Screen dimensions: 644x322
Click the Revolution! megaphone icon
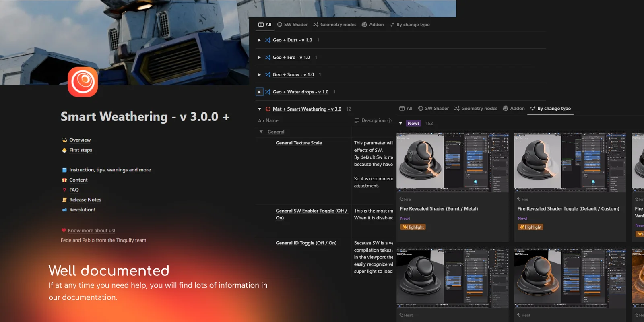click(x=64, y=210)
